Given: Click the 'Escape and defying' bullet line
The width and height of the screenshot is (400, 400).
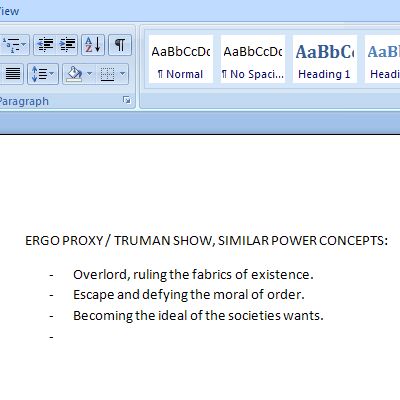Looking at the screenshot, I should 189,295.
